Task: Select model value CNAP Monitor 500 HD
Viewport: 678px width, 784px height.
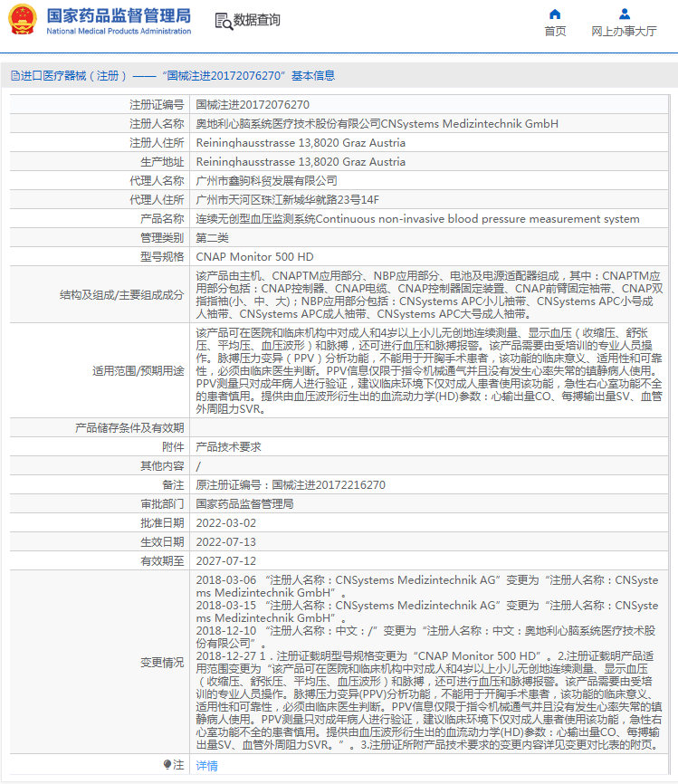Action: point(254,257)
